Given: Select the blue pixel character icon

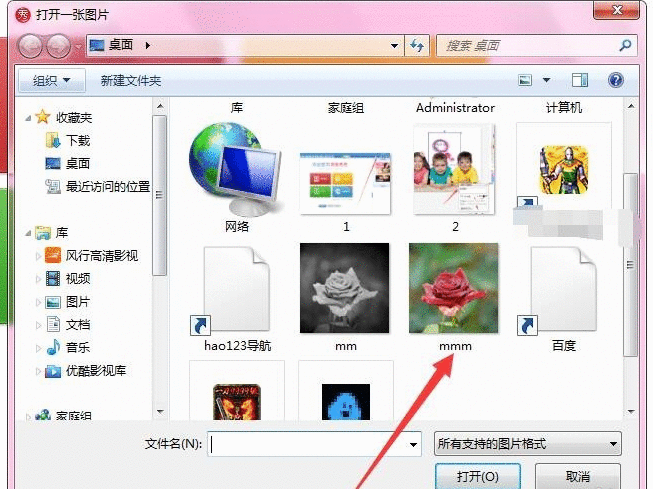Looking at the screenshot, I should coord(346,402).
